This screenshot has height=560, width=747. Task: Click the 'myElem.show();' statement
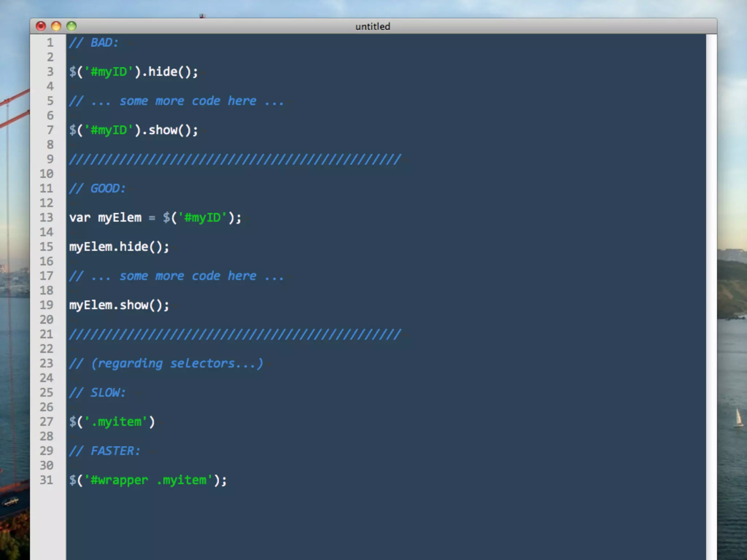point(119,305)
